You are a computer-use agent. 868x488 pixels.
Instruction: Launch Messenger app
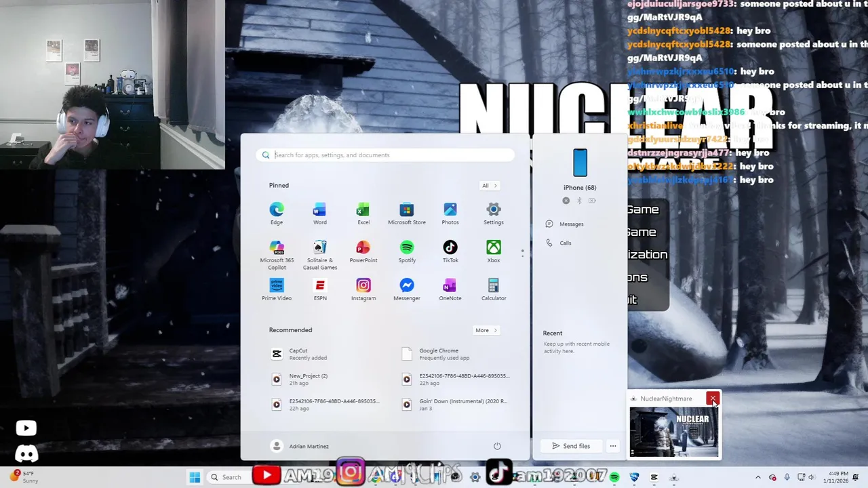pos(407,289)
